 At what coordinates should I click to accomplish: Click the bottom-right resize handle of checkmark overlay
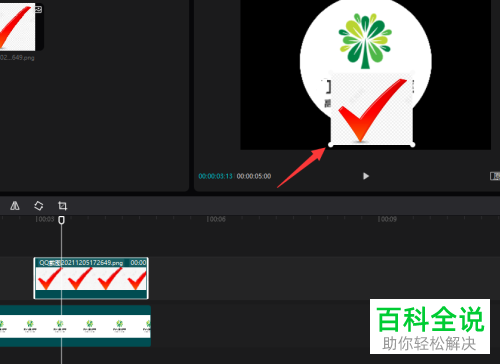click(413, 145)
